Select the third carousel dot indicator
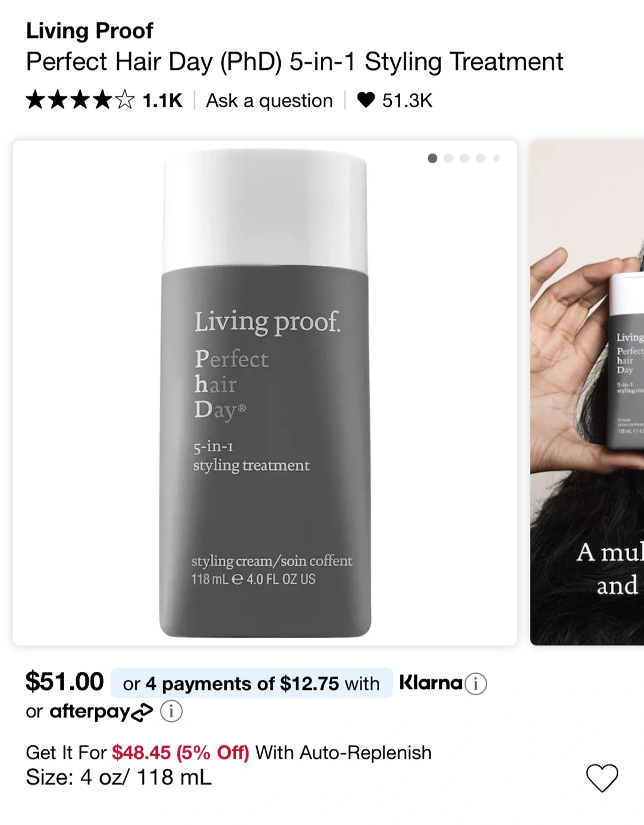Screen dimensions: 644x825 tap(465, 158)
